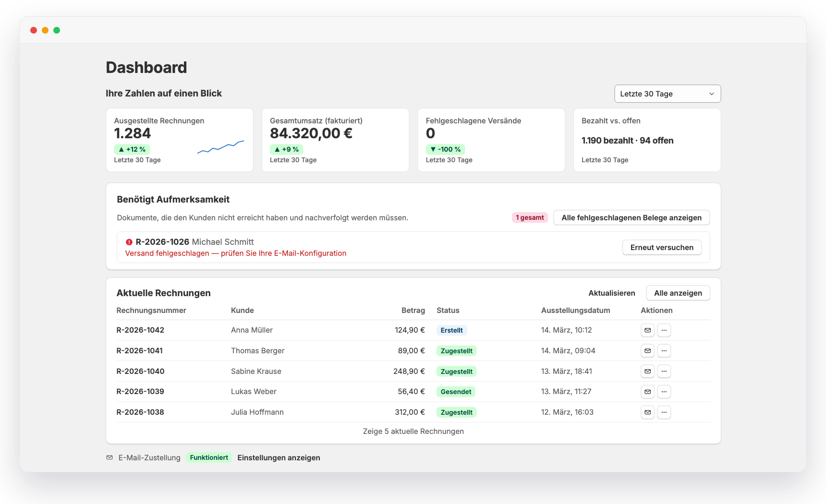This screenshot has height=504, width=826.
Task: Send email for invoice R-2026-1039
Action: pos(647,392)
